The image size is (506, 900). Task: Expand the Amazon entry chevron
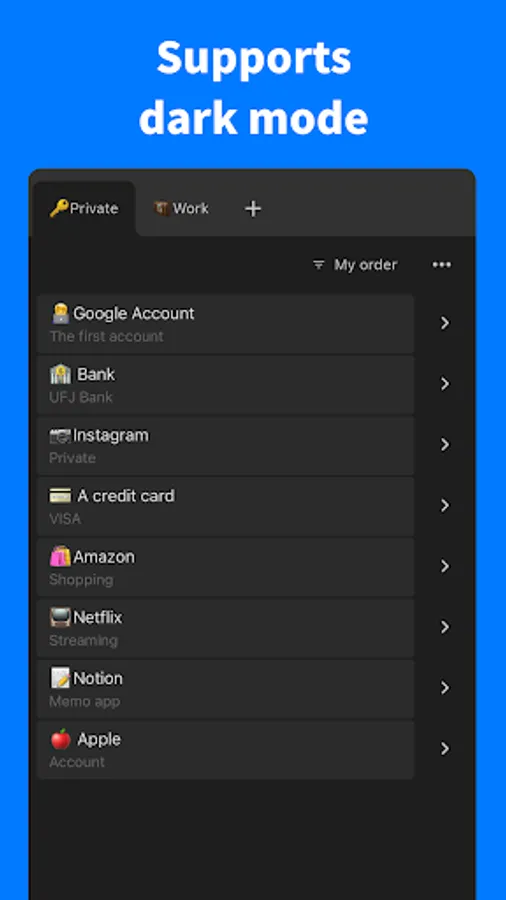pos(445,567)
